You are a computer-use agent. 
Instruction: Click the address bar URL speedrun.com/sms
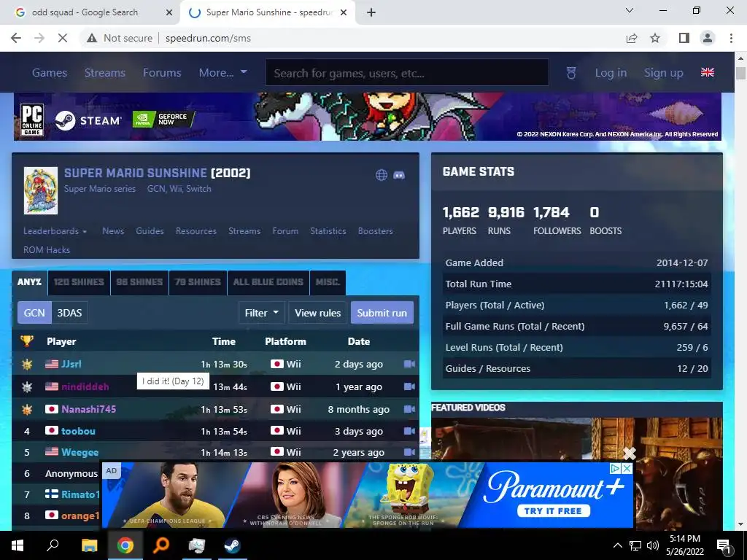pyautogui.click(x=208, y=38)
